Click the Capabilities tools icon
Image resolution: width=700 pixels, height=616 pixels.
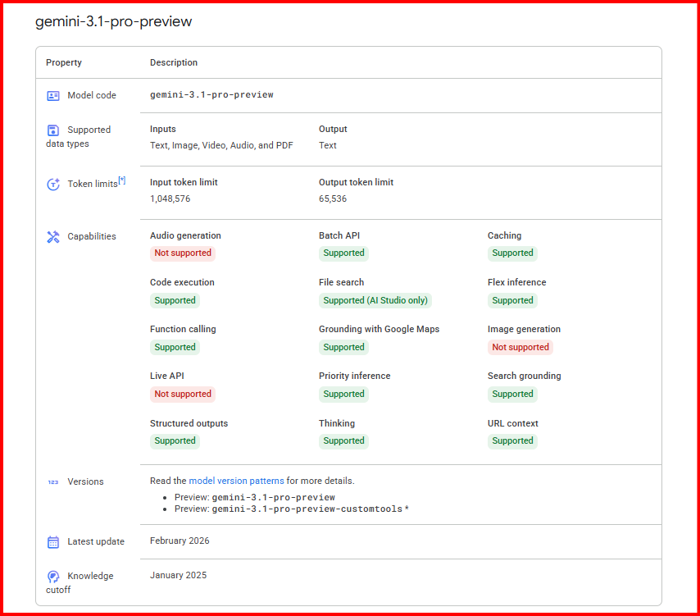[x=53, y=237]
